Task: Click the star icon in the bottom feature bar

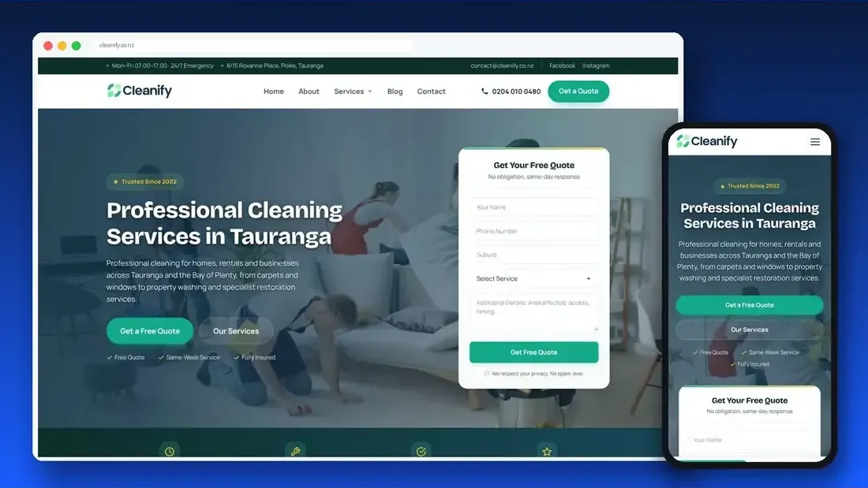Action: (547, 452)
